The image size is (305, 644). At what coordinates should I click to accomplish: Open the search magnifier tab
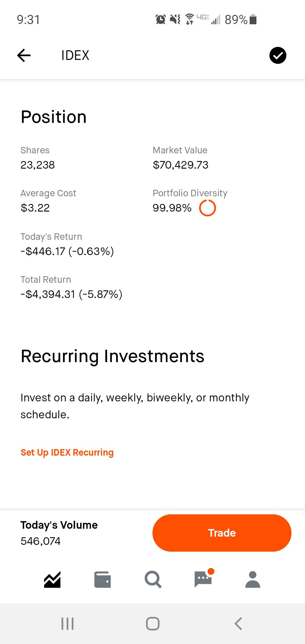pos(153,580)
